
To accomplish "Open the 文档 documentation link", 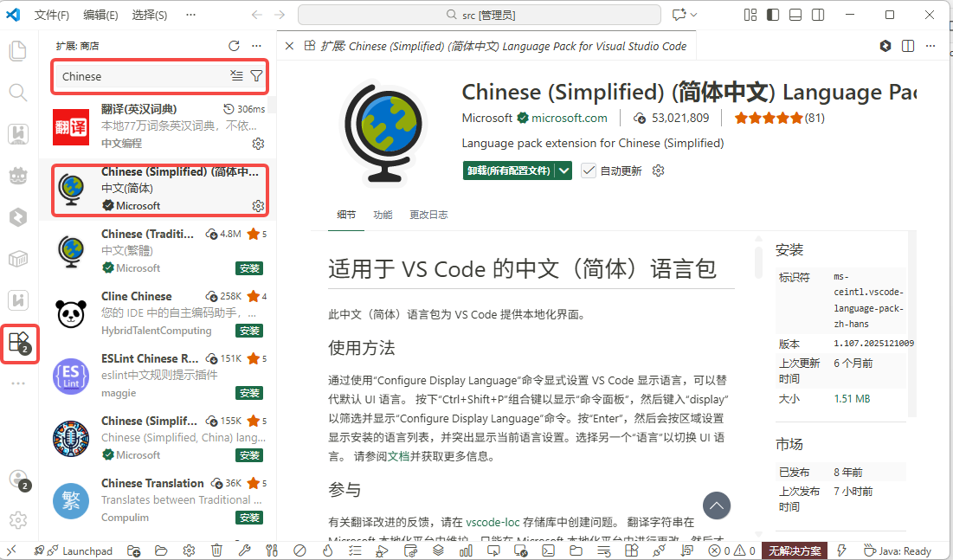I will [398, 457].
